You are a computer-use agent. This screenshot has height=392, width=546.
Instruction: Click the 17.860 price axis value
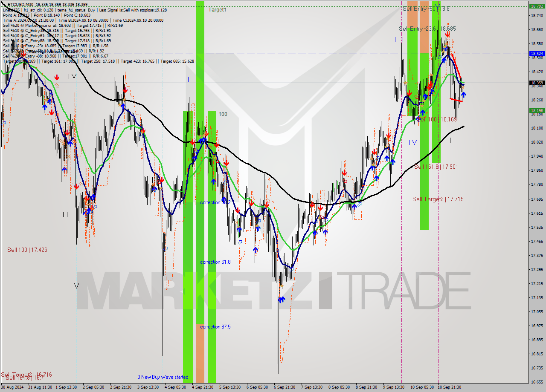tap(537, 170)
